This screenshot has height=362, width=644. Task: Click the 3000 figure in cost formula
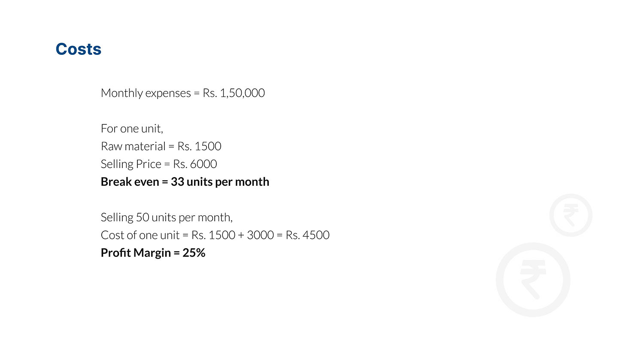point(260,235)
